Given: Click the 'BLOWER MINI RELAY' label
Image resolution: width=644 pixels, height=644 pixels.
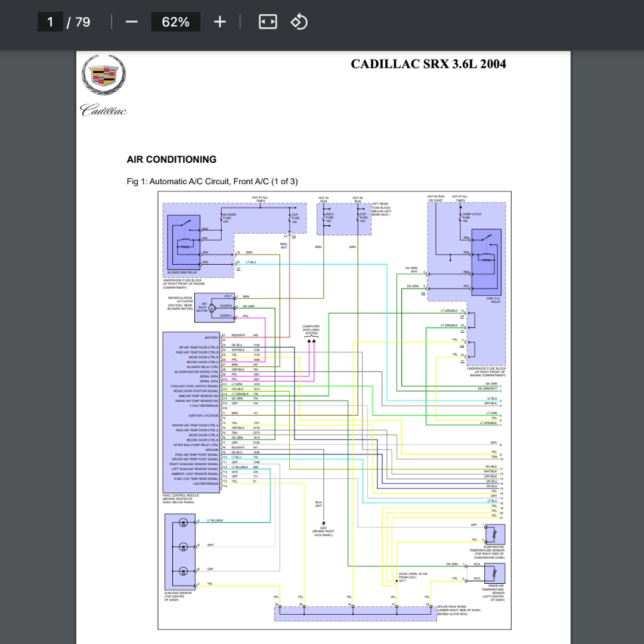Looking at the screenshot, I should coord(182,273).
